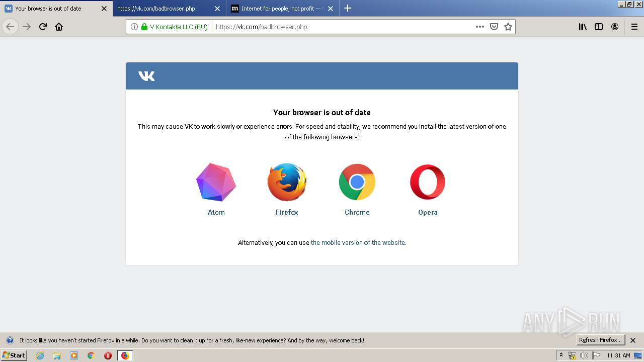644x362 pixels.
Task: Click the Chrome browser logo
Action: pos(357,182)
